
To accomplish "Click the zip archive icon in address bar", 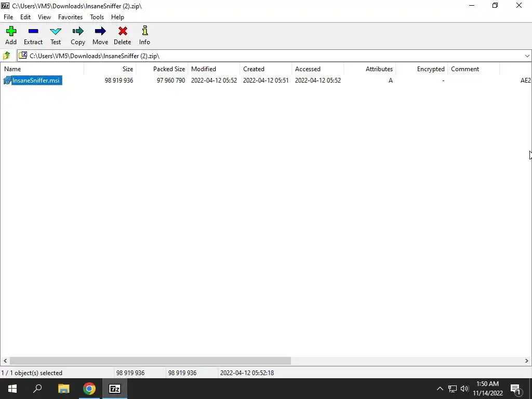I will pyautogui.click(x=23, y=55).
